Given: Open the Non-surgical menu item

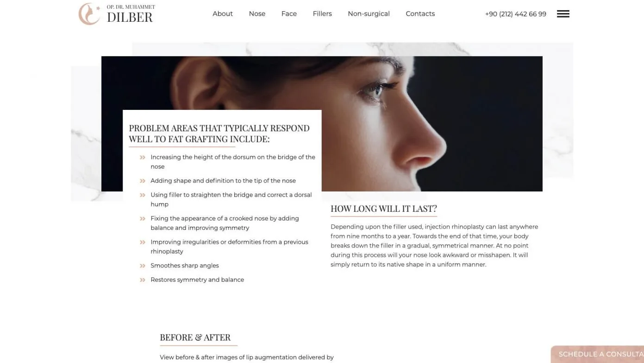Looking at the screenshot, I should coord(369,14).
